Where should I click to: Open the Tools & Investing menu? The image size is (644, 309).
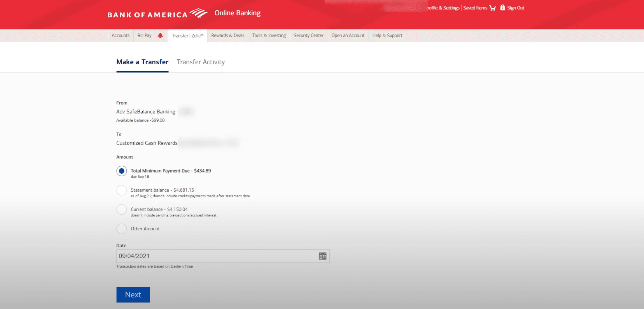click(269, 35)
